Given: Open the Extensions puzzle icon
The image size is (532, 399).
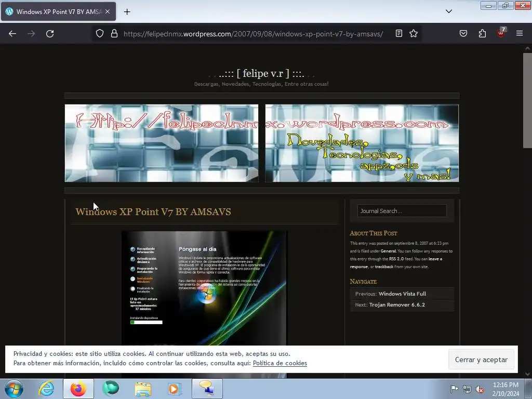Looking at the screenshot, I should click(x=482, y=34).
